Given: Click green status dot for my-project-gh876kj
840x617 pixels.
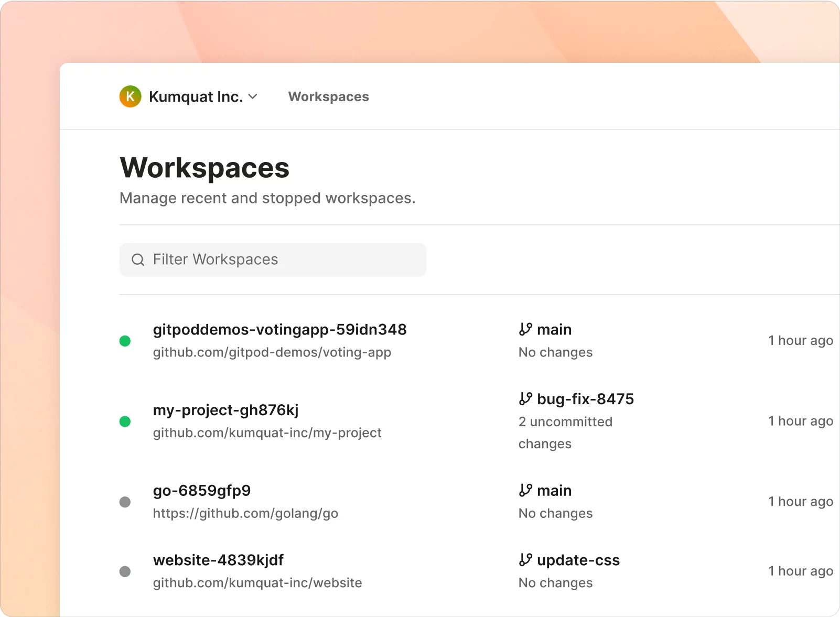Looking at the screenshot, I should point(125,421).
